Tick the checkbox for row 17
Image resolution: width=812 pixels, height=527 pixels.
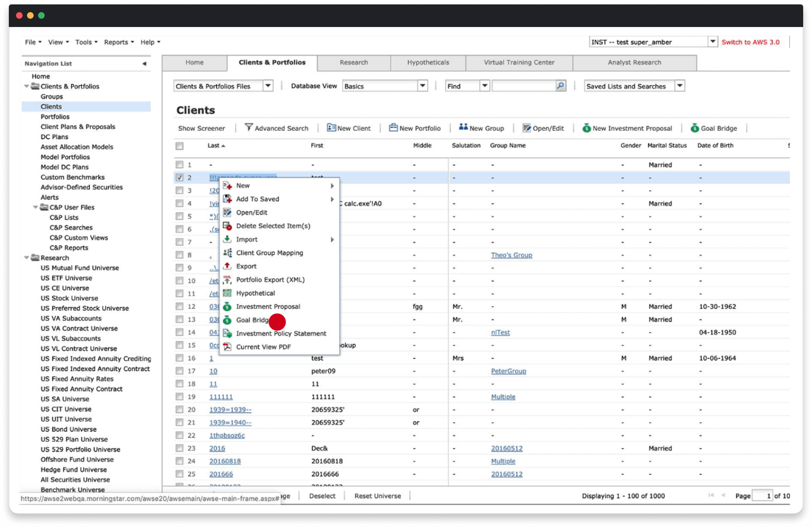(180, 371)
